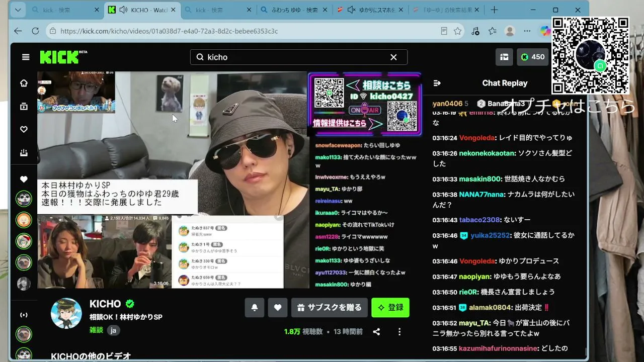Image resolution: width=644 pixels, height=362 pixels.
Task: Click the ja language tag
Action: 113,330
